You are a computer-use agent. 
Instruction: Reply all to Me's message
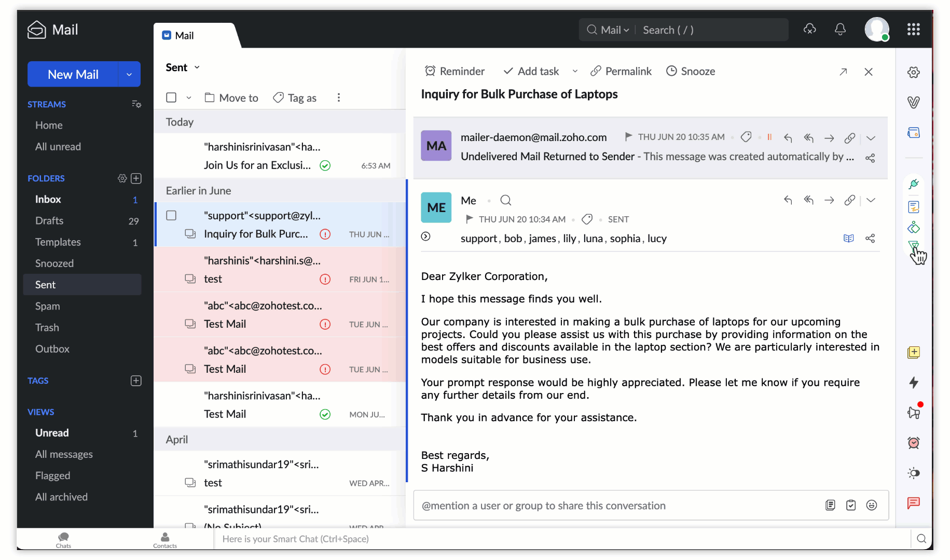[808, 200]
